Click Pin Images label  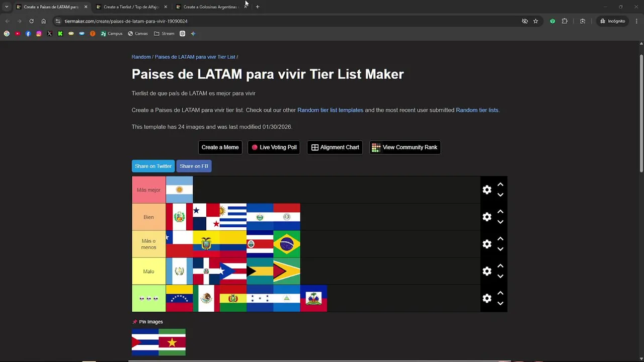coord(147,322)
